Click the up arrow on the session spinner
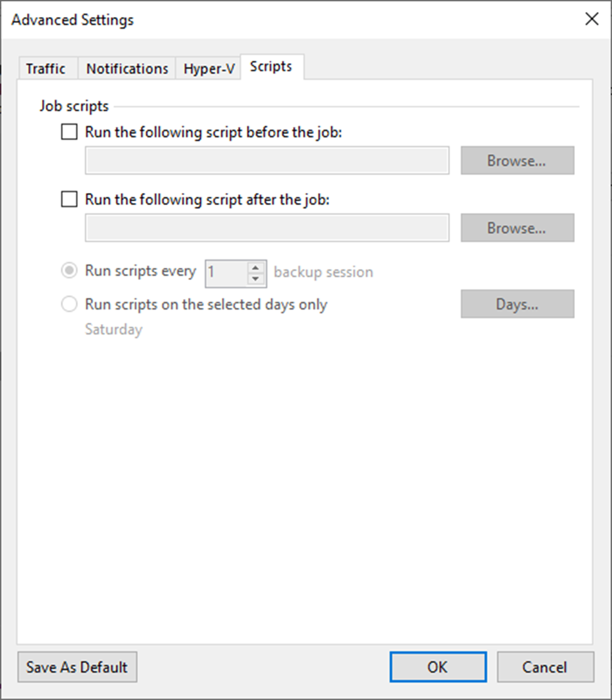 pyautogui.click(x=255, y=268)
